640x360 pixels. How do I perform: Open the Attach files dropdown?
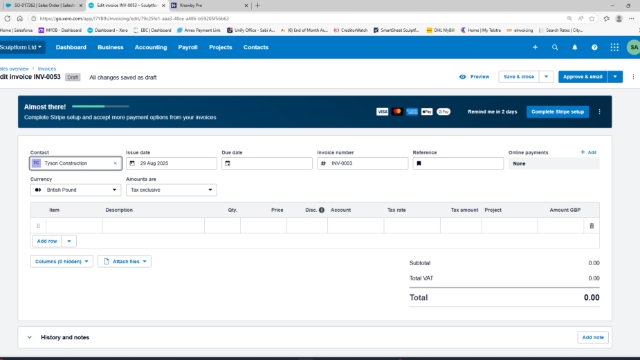click(x=124, y=261)
